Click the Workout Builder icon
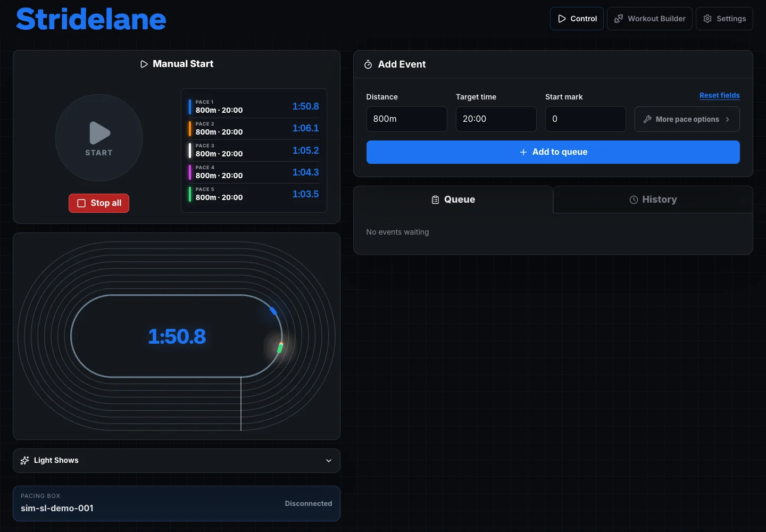The image size is (766, 532). (x=619, y=19)
